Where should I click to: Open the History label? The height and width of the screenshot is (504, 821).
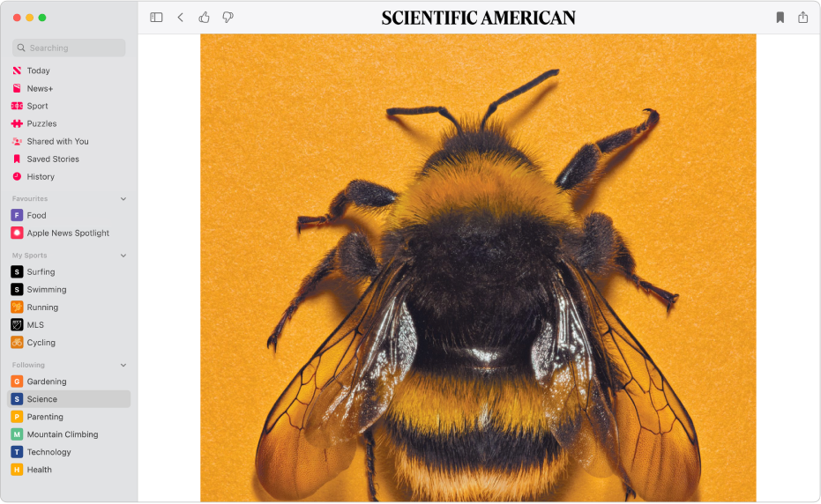click(41, 177)
